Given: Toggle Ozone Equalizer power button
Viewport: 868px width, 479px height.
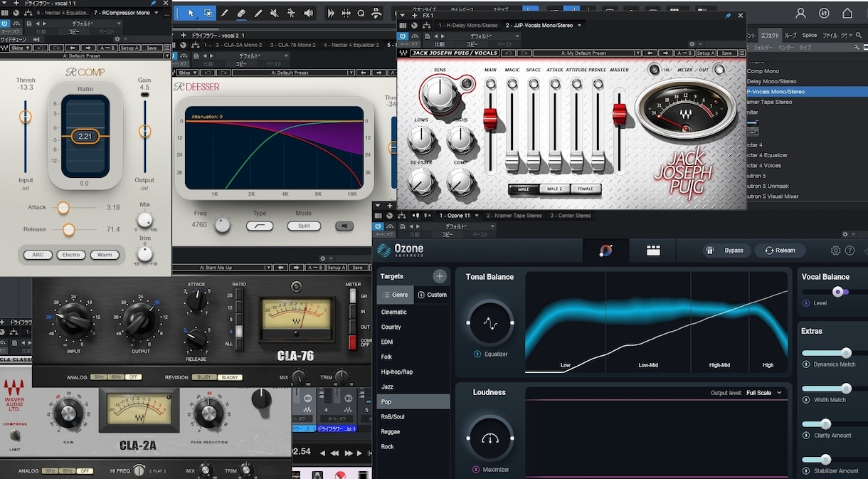Looking at the screenshot, I should click(477, 354).
